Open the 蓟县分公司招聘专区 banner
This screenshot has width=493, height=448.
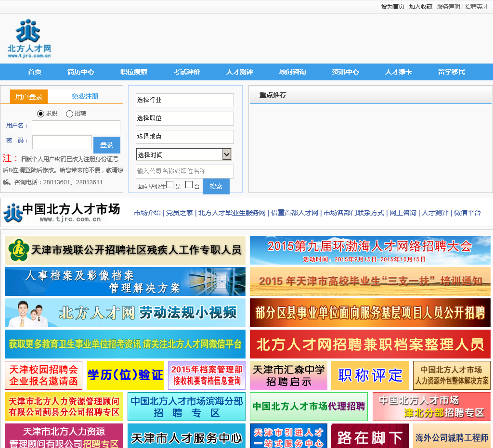coord(64,407)
